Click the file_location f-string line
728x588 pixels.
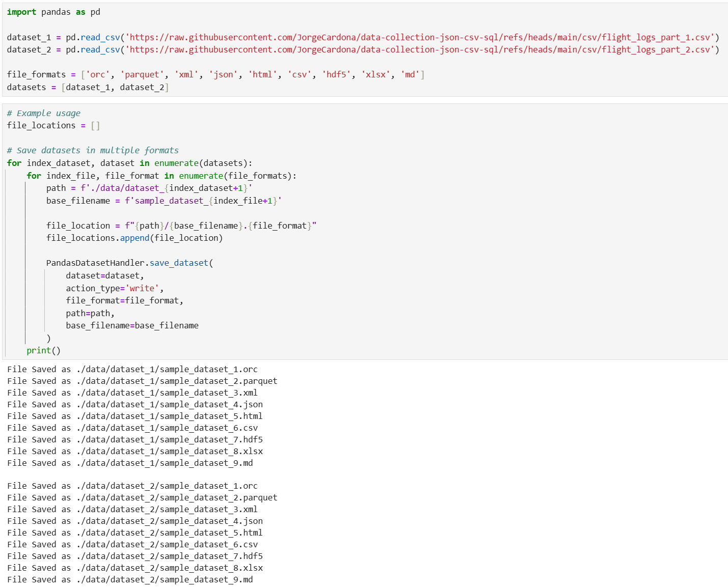point(181,226)
